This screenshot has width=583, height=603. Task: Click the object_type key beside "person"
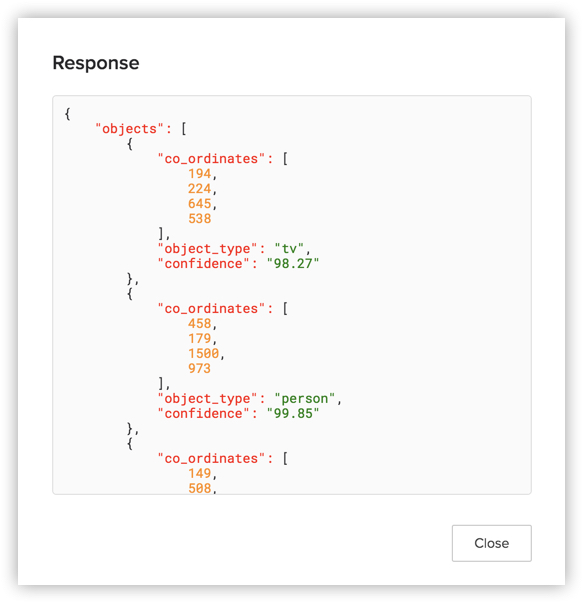tap(207, 399)
